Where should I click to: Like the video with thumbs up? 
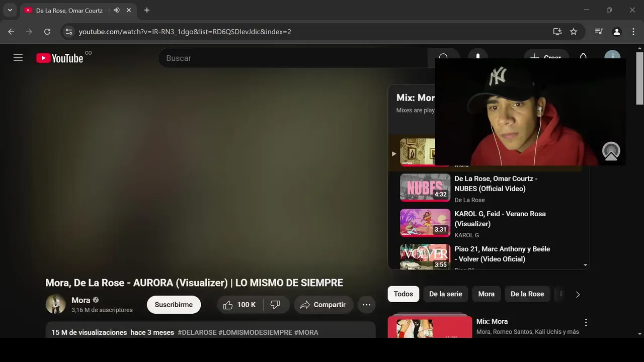click(228, 305)
